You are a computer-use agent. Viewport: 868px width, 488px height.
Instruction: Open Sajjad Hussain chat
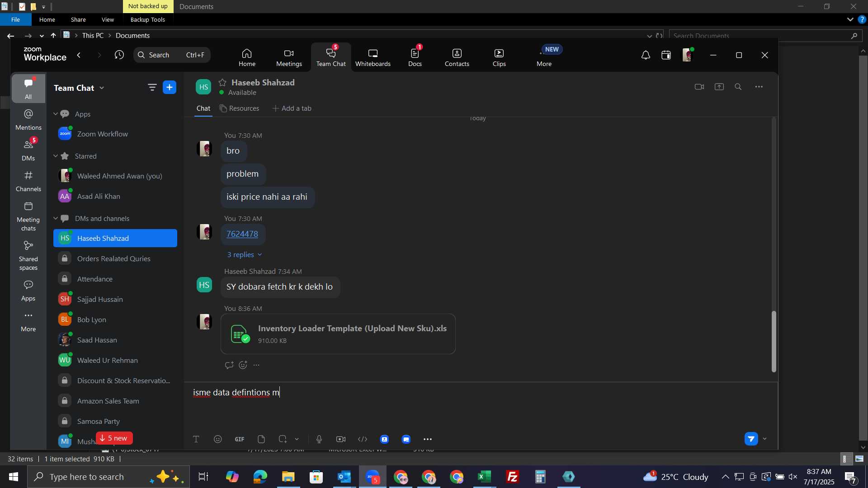tap(115, 300)
